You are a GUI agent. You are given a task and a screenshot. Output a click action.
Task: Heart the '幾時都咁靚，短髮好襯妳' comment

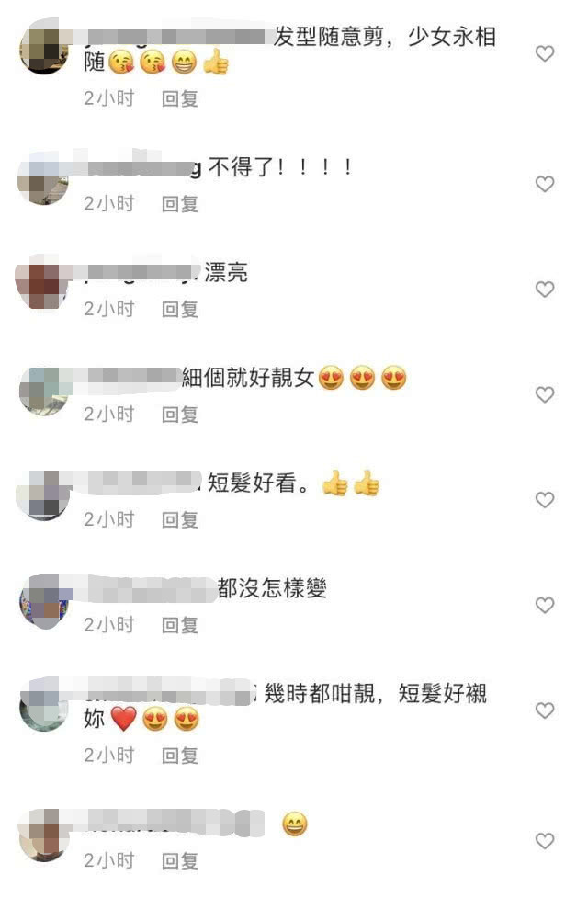545,710
